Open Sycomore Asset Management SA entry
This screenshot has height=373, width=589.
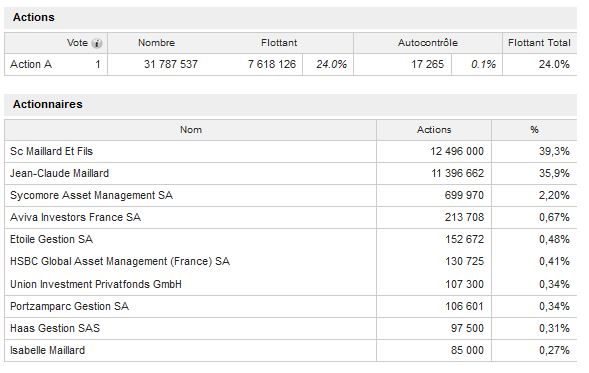(x=91, y=195)
